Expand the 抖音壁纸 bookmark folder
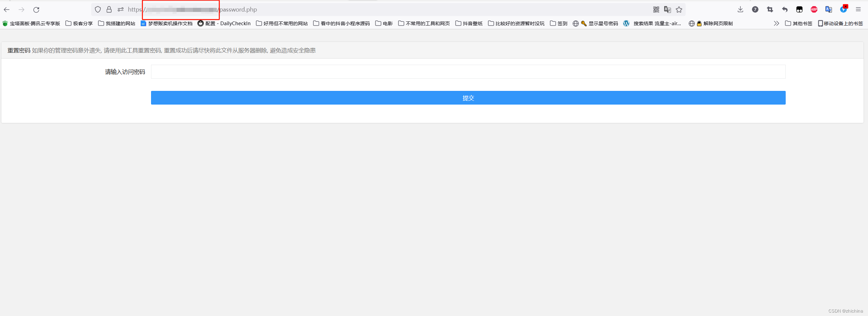Image resolution: width=868 pixels, height=316 pixels. point(469,23)
